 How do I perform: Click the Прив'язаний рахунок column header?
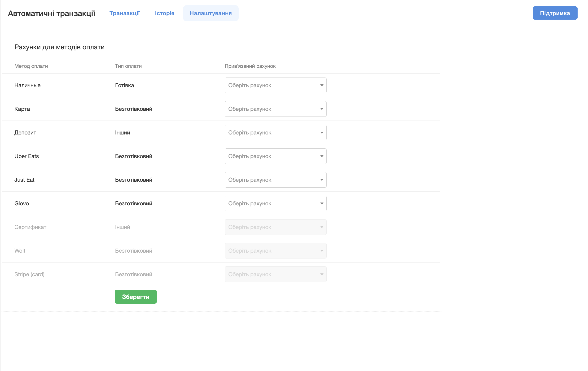(250, 66)
